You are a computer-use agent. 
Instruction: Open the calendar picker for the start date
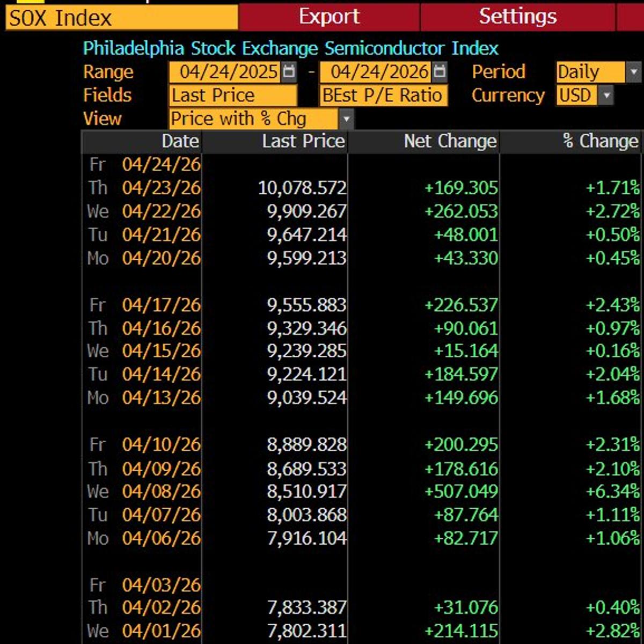[x=288, y=71]
